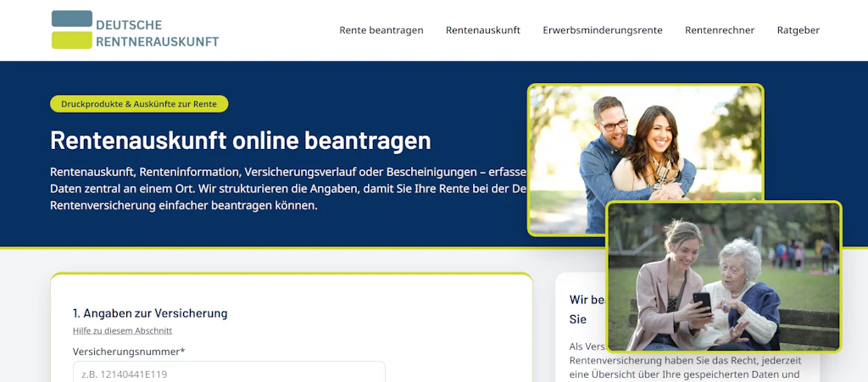This screenshot has width=868, height=382.
Task: Click the couple photo thumbnail
Action: pos(645,160)
